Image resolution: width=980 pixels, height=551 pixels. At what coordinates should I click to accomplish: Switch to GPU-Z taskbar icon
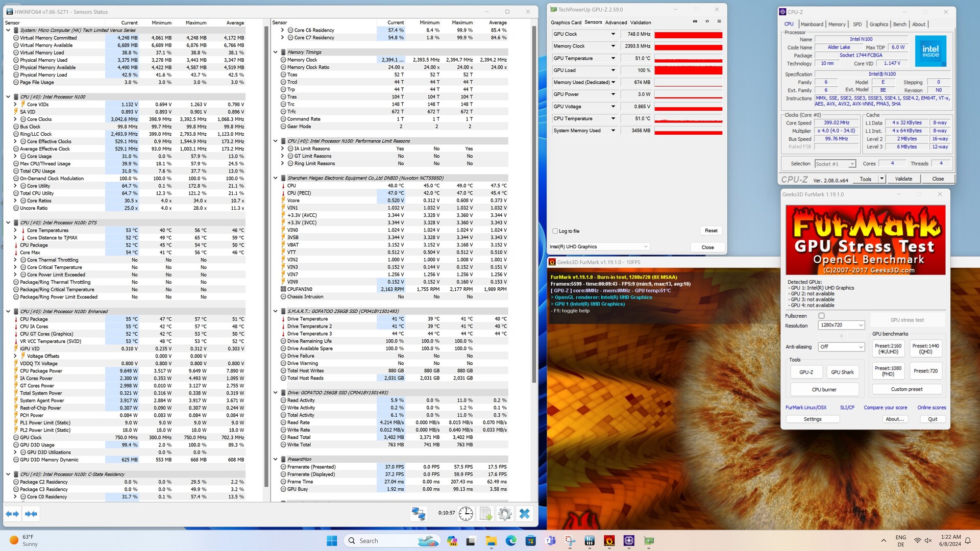(x=649, y=541)
